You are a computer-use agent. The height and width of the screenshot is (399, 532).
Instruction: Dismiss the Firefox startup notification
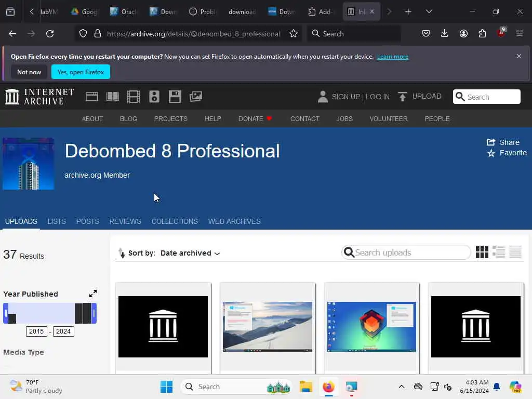click(519, 56)
